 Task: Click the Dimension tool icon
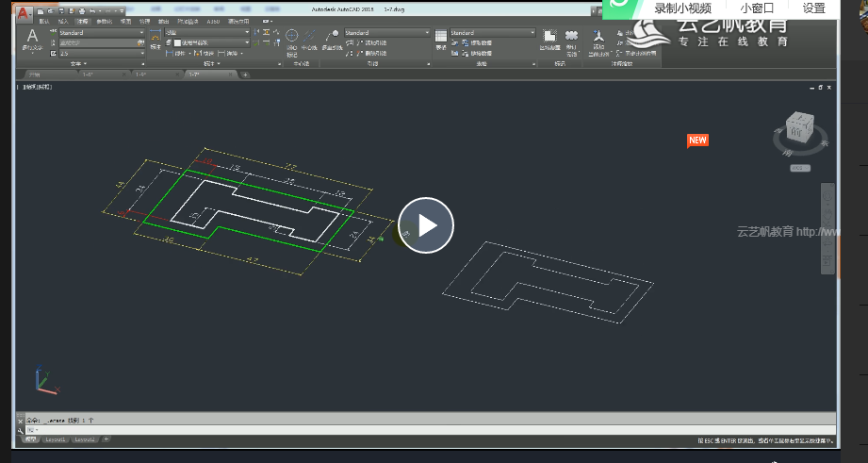(156, 38)
